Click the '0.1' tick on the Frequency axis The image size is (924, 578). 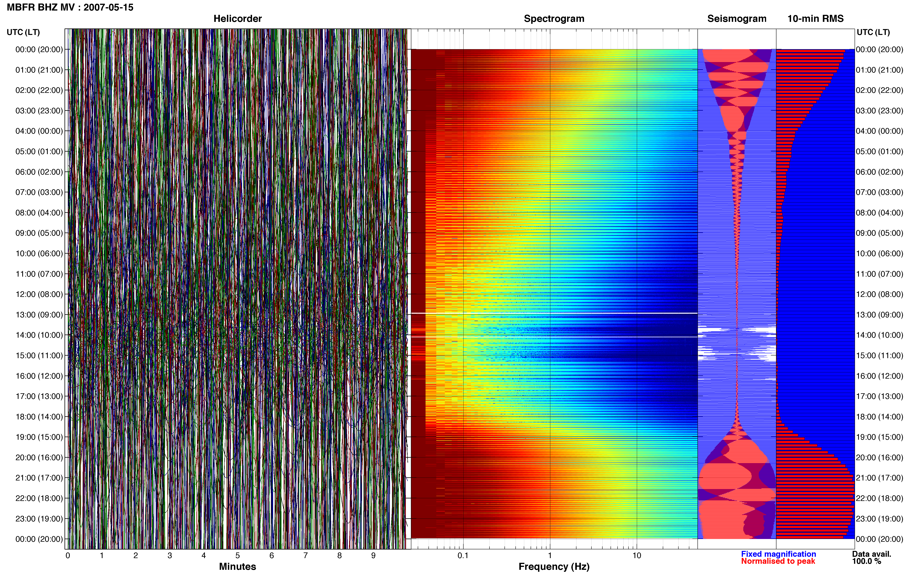click(463, 556)
